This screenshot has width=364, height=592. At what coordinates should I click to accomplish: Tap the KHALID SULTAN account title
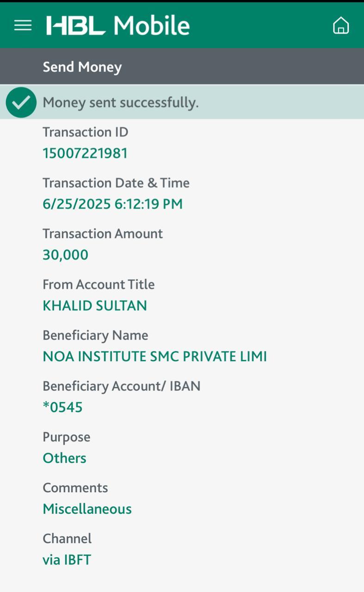95,306
